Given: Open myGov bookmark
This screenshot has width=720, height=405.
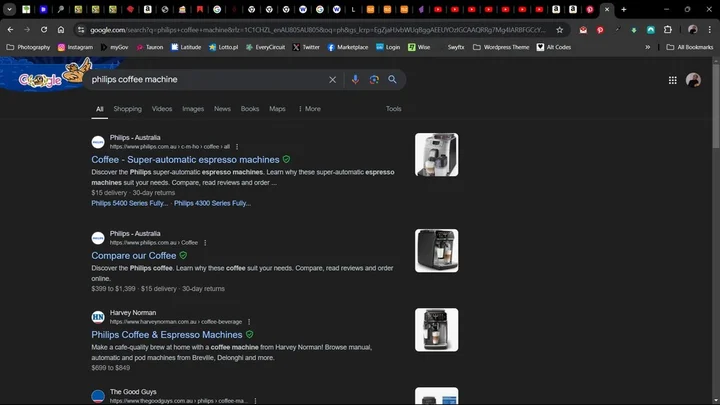Looking at the screenshot, I should pyautogui.click(x=114, y=47).
